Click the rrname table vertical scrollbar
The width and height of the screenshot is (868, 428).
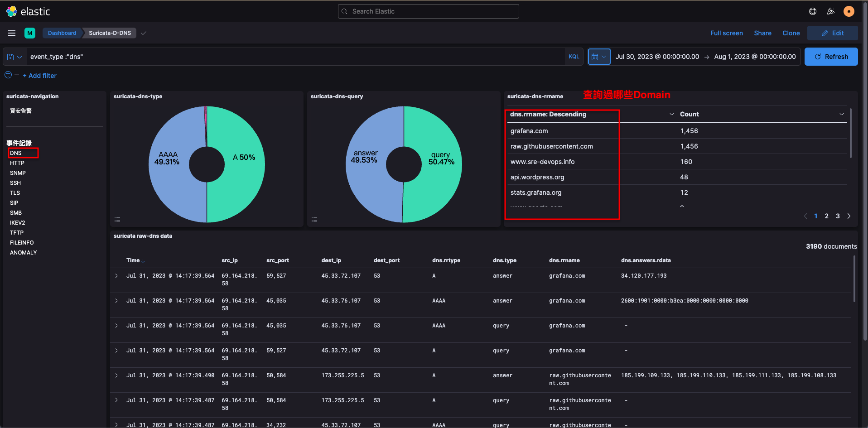click(x=851, y=133)
